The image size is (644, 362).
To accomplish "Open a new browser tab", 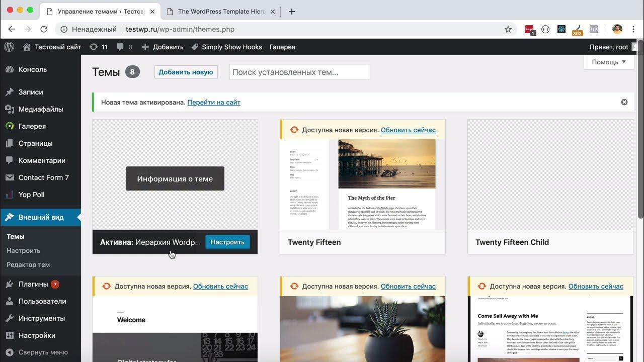I will (x=292, y=11).
